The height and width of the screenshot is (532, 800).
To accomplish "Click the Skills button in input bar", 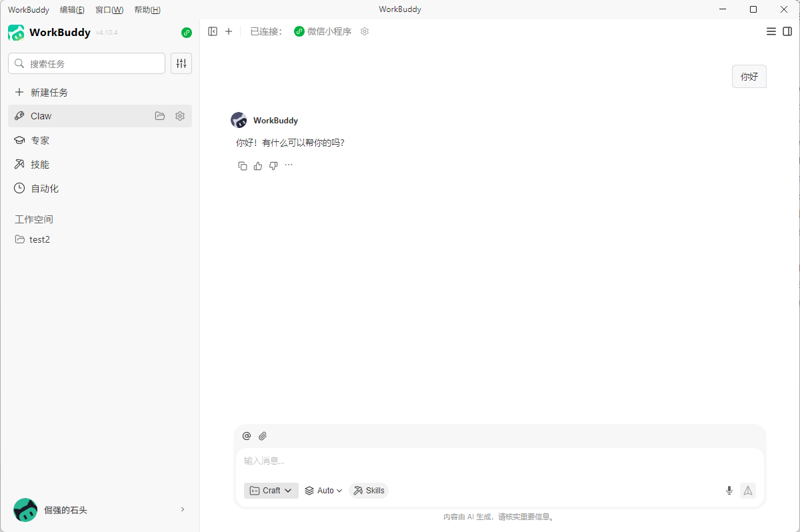I will click(369, 491).
